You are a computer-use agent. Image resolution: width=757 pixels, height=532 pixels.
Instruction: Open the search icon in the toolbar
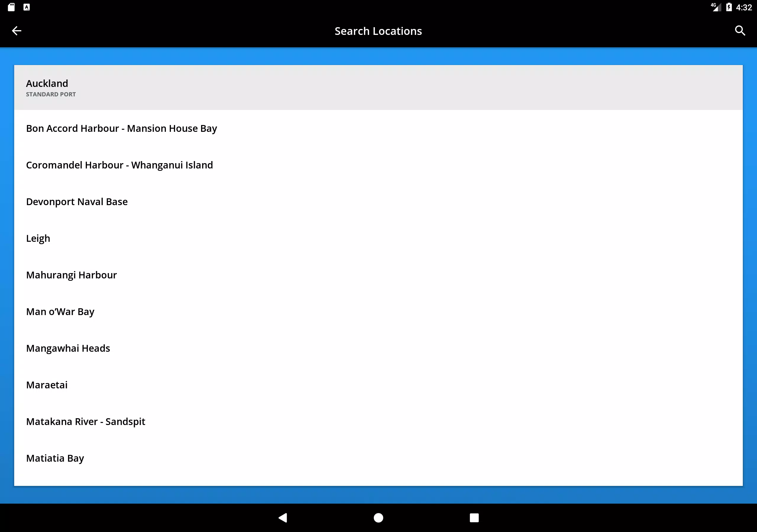[x=740, y=31]
